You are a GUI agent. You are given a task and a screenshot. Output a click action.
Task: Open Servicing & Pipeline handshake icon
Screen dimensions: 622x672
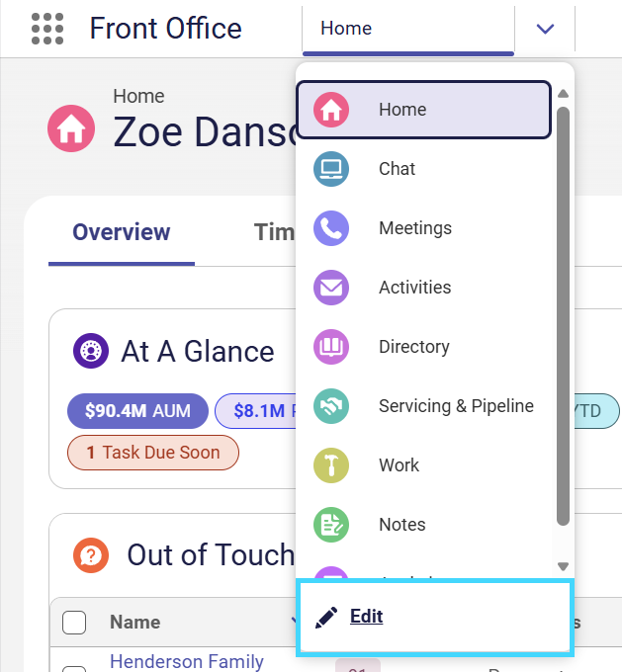point(330,406)
